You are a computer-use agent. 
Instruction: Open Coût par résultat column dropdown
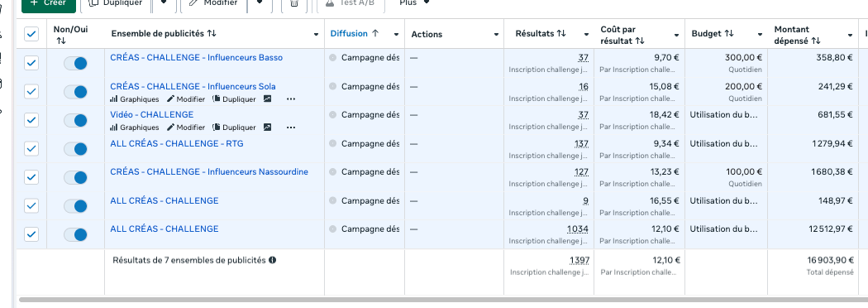tap(676, 35)
